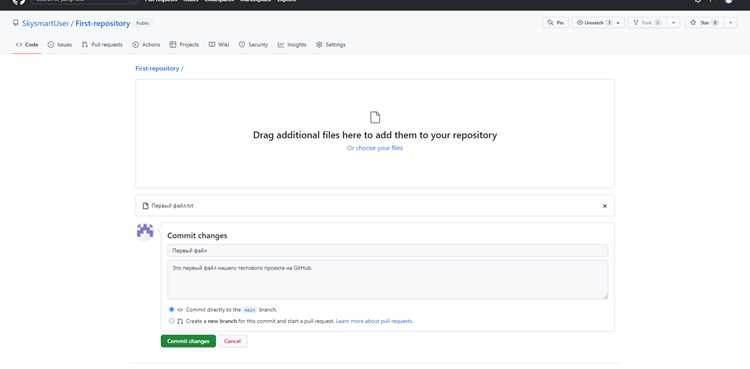Open the Security tab
The height and width of the screenshot is (369, 750).
[x=254, y=45]
